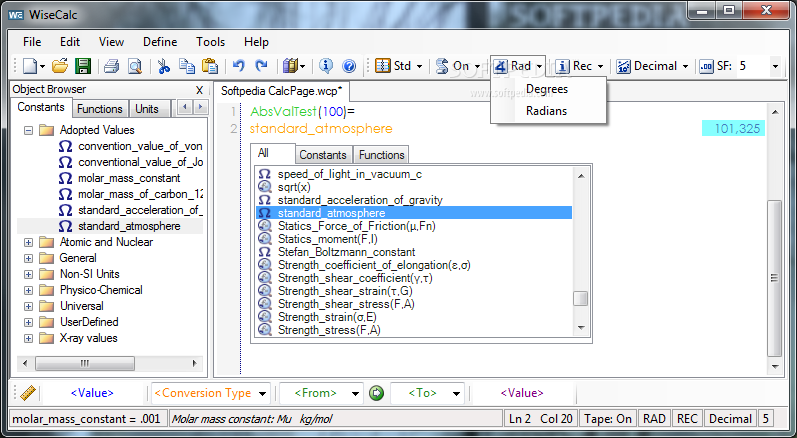Pick speed_of_light_in_vacuum_c from list
797x438 pixels.
(350, 174)
